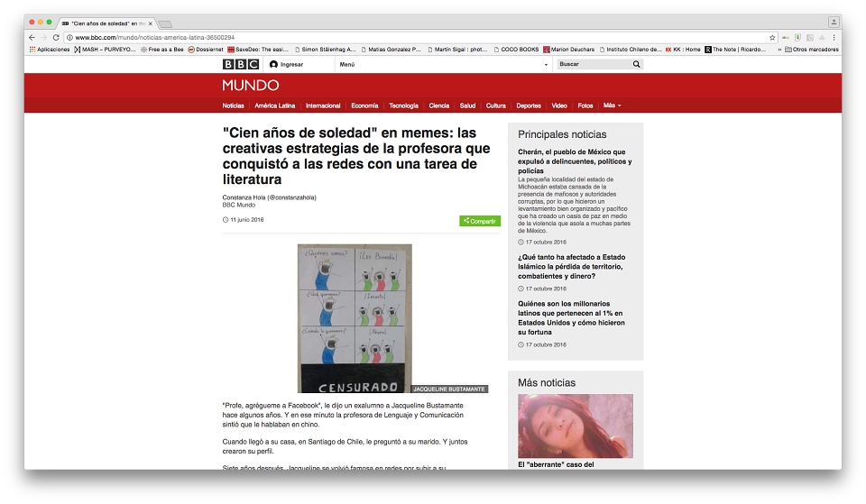Click the author name Constanza Hola
The height and width of the screenshot is (504, 866).
(244, 197)
